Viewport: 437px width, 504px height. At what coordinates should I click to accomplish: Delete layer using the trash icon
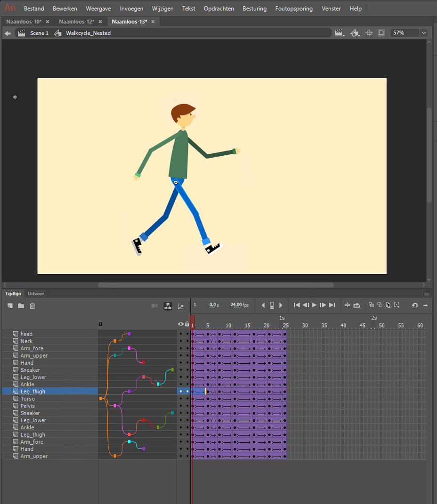click(32, 306)
